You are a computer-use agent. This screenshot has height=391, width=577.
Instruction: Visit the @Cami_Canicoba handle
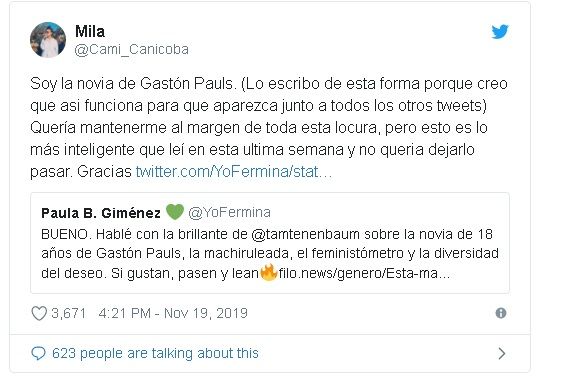[x=131, y=49]
